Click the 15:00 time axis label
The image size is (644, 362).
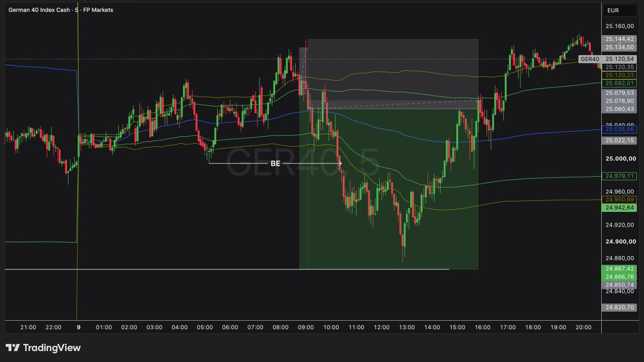(x=457, y=327)
